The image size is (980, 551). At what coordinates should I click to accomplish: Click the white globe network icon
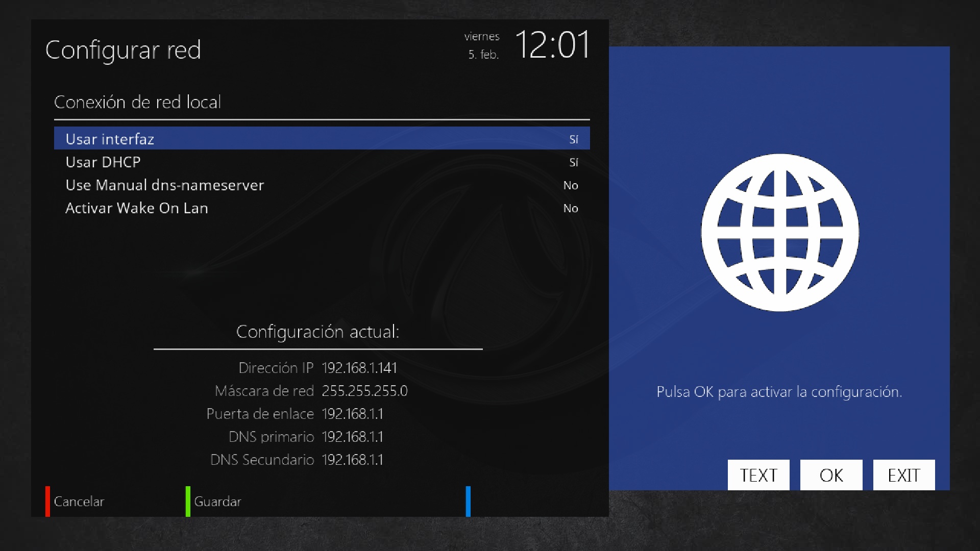click(x=779, y=233)
